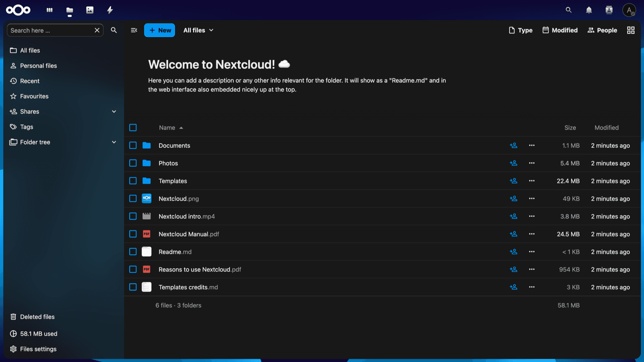Share Nextcloud intro.mp4 via share icon
Screen dimensions: 644x362
pos(514,216)
